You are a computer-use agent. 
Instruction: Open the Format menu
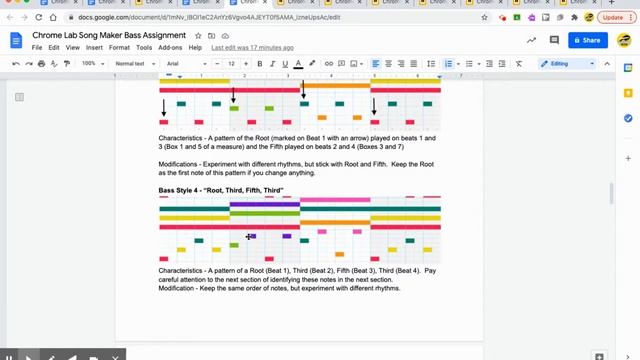[119, 48]
